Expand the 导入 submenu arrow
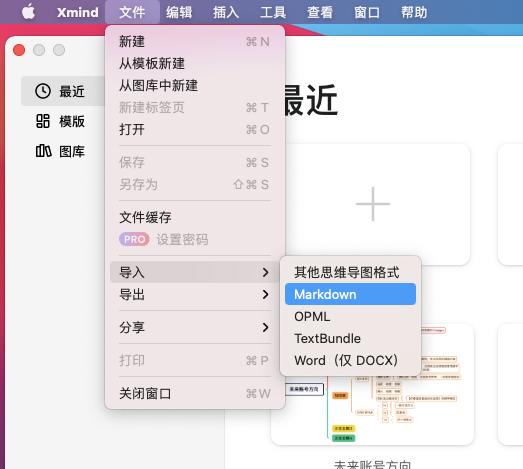The image size is (523, 469). pos(266,273)
